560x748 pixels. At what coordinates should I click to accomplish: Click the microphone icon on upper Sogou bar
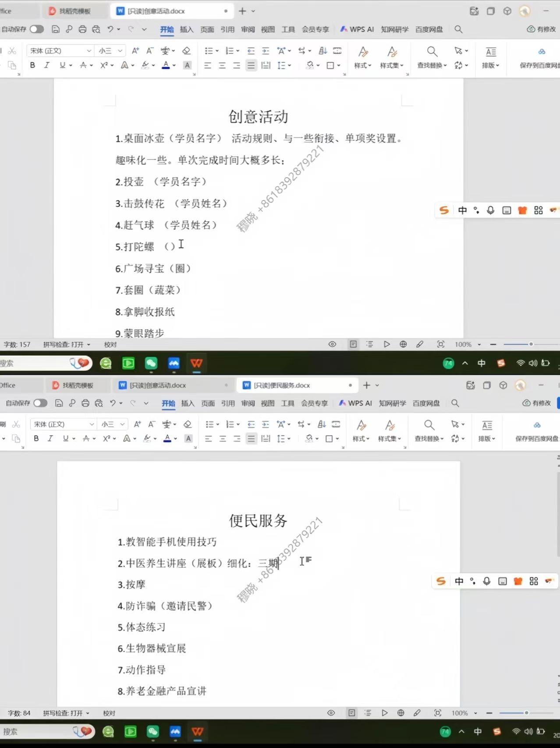tap(490, 210)
